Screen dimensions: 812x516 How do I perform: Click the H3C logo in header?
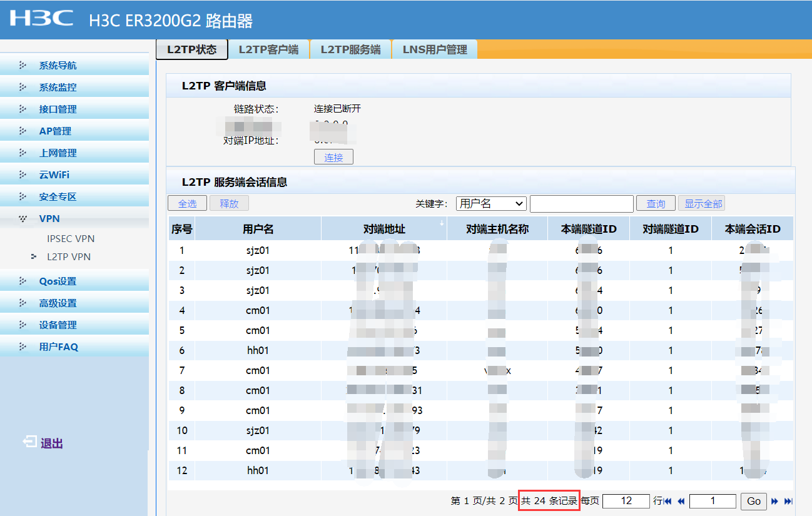point(41,18)
